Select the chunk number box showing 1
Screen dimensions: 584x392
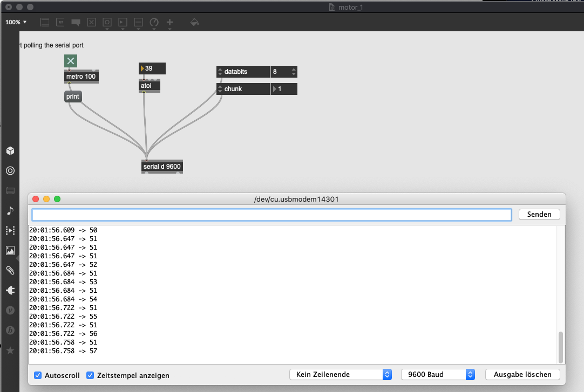(284, 89)
